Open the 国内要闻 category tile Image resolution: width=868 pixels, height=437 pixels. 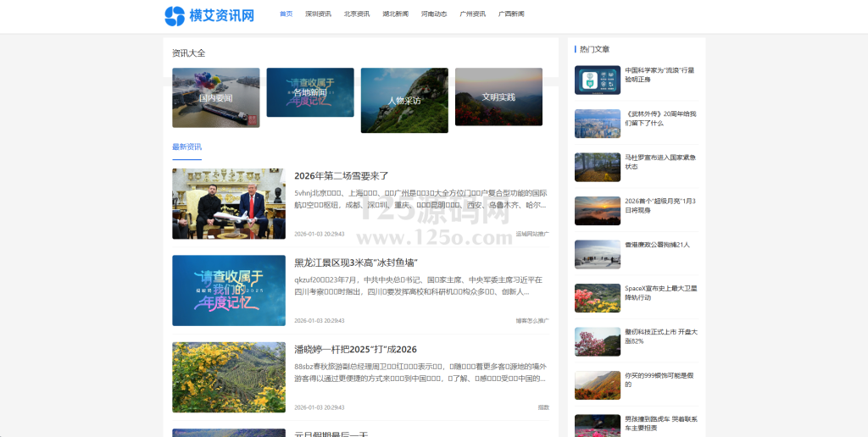coord(215,97)
